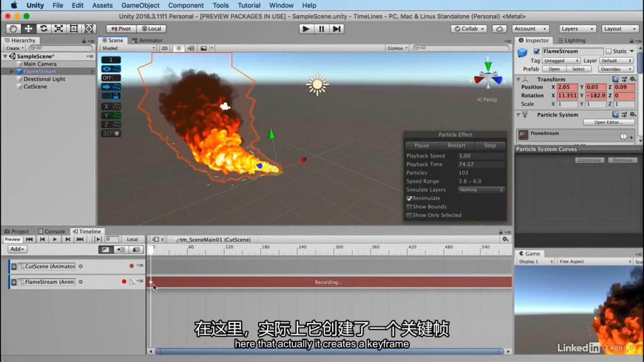644x362 pixels.
Task: Open Particle System gear settings
Action: [633, 114]
